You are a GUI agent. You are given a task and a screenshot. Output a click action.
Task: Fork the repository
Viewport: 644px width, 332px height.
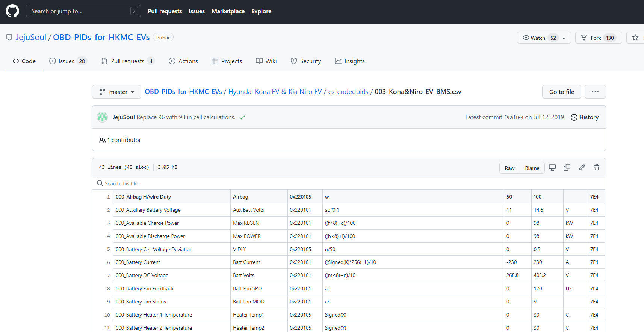click(x=599, y=38)
